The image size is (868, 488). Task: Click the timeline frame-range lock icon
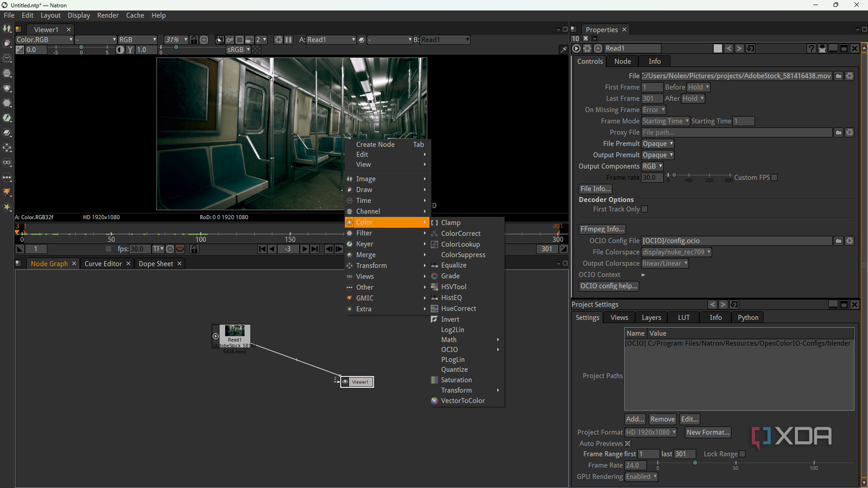pos(194,249)
